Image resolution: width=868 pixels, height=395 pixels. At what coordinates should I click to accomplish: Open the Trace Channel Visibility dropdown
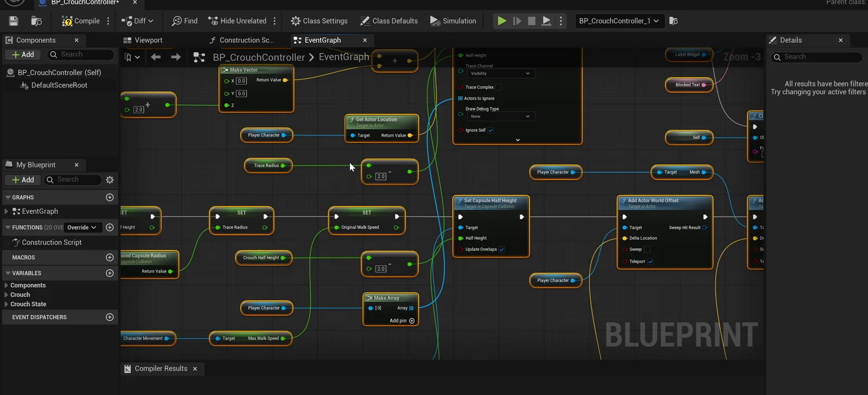(501, 74)
